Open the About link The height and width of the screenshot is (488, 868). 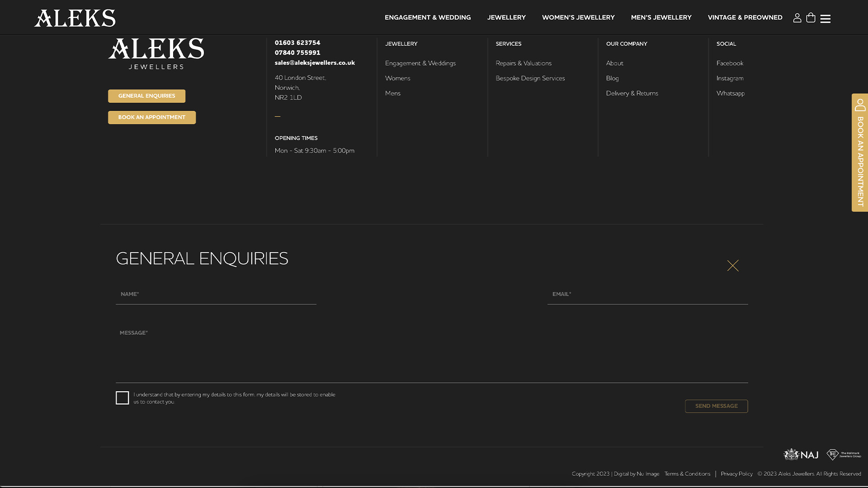pos(614,63)
